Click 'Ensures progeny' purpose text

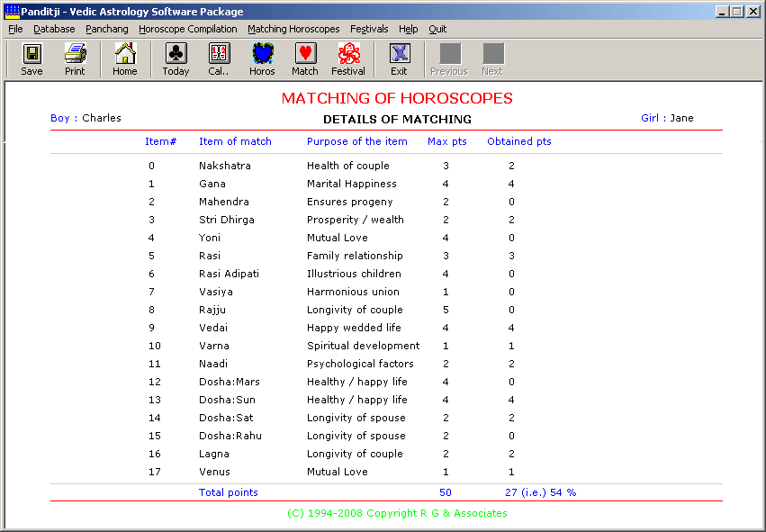pyautogui.click(x=350, y=202)
